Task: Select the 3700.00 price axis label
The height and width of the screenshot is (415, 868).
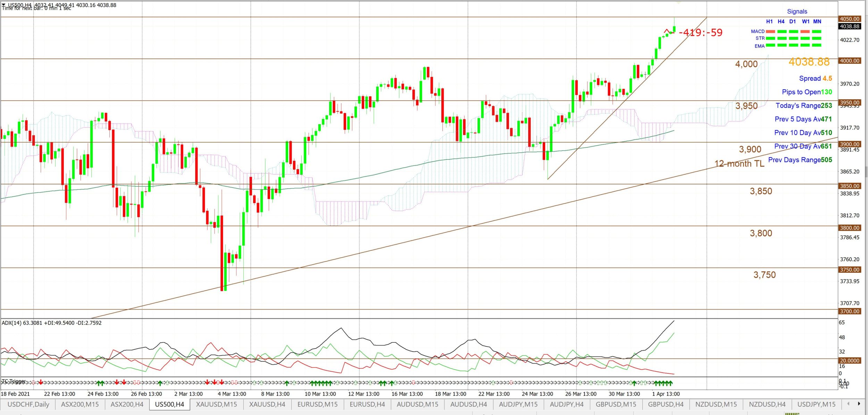Action: tap(849, 311)
